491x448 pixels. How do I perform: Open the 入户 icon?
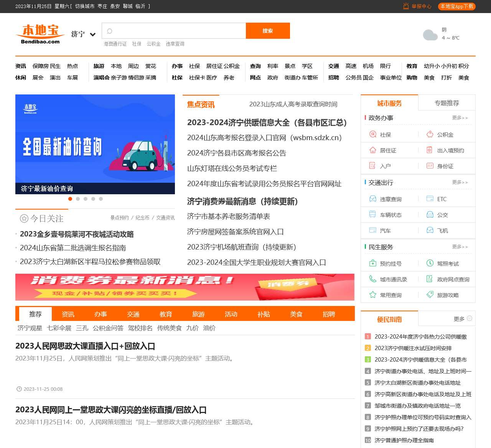tap(372, 166)
